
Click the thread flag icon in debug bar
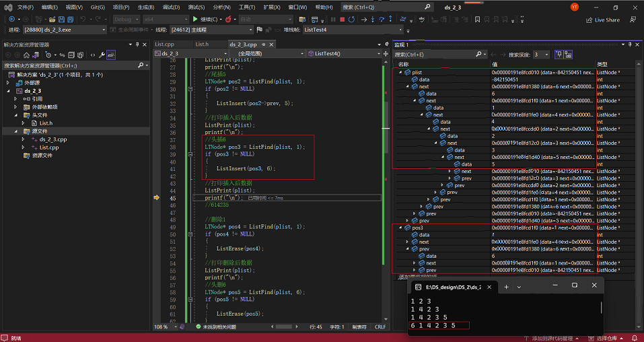[x=260, y=30]
